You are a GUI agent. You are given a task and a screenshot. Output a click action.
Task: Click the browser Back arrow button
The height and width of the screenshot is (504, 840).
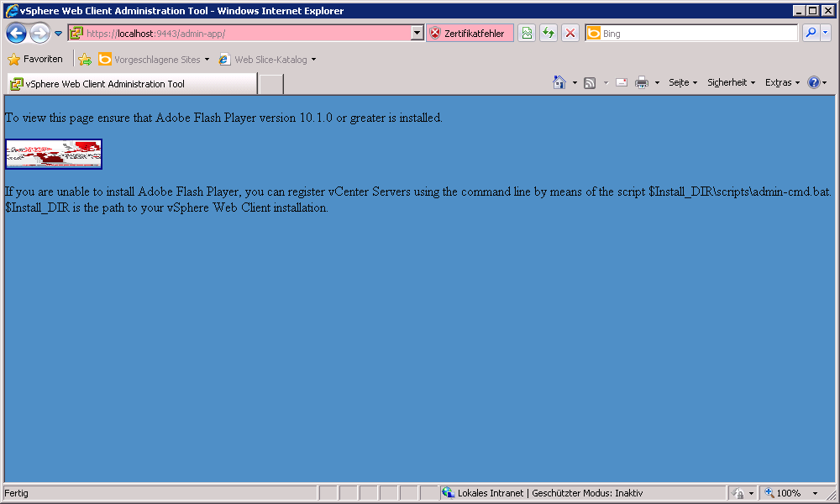pos(16,34)
